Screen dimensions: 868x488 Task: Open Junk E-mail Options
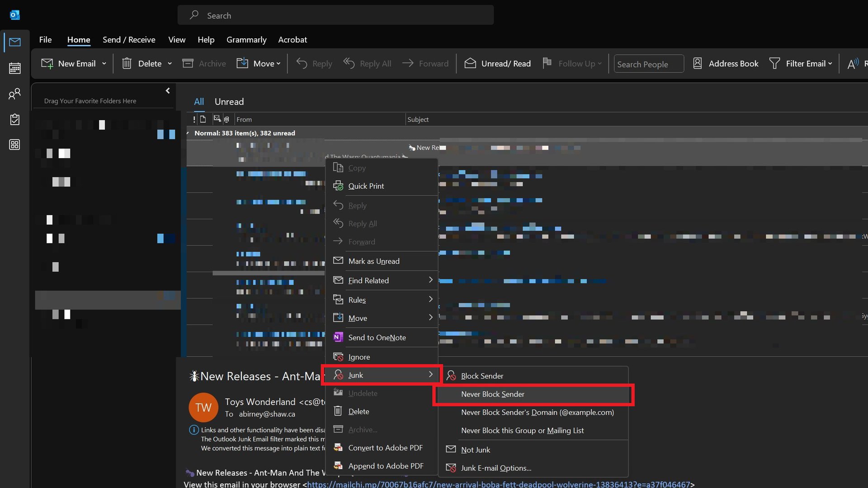533,468
